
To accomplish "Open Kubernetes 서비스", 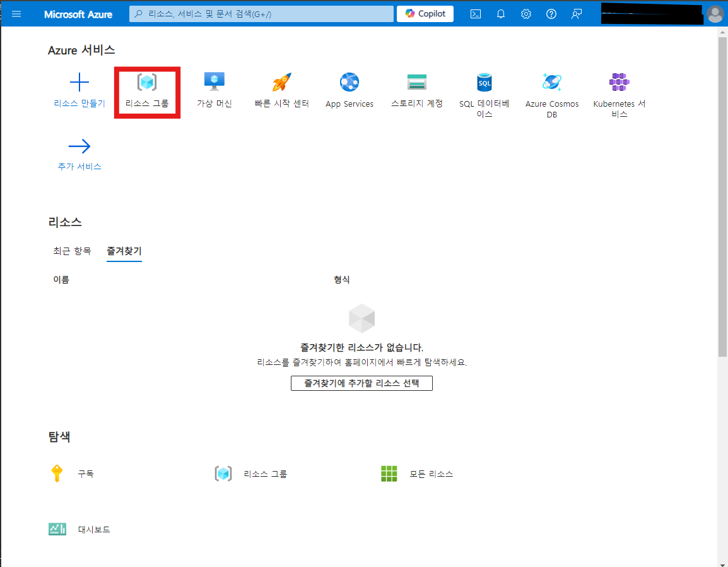I will point(619,95).
